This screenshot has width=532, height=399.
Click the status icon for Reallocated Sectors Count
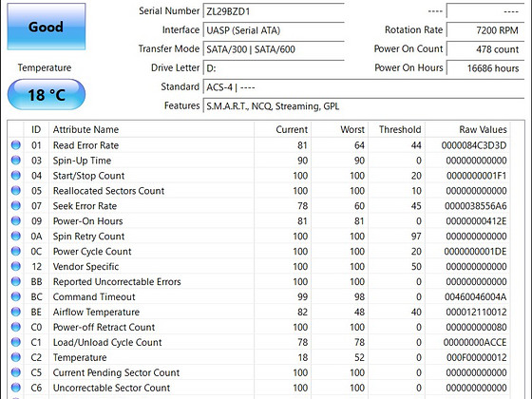(15, 190)
